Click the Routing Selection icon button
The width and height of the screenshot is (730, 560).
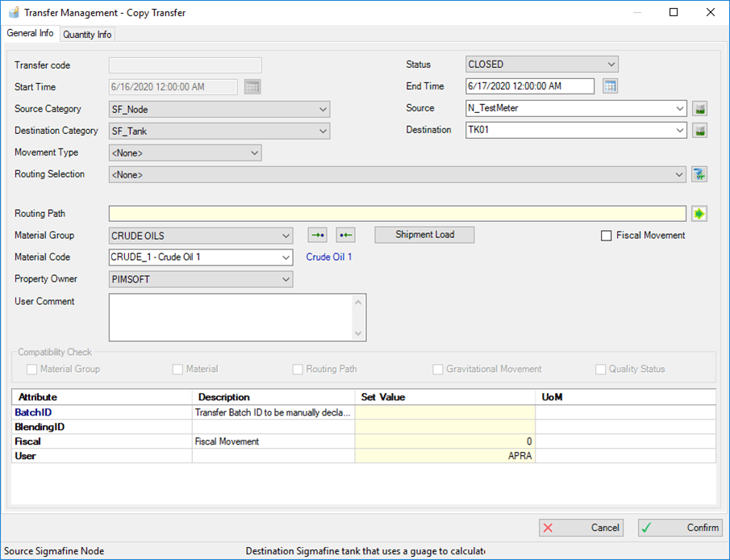[x=699, y=174]
